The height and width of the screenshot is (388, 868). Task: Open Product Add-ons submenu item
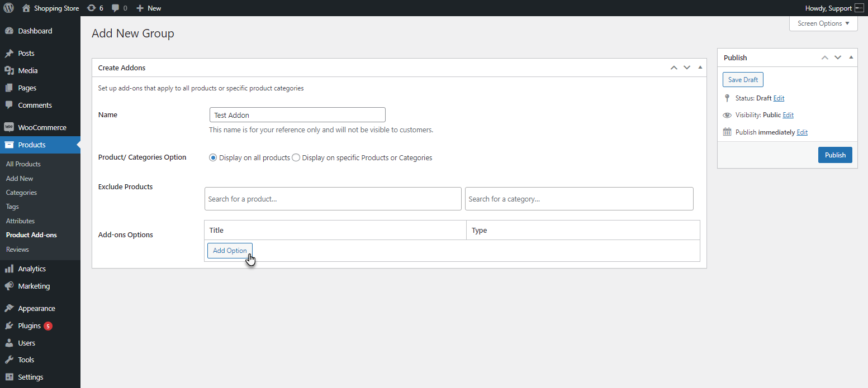[x=31, y=235]
